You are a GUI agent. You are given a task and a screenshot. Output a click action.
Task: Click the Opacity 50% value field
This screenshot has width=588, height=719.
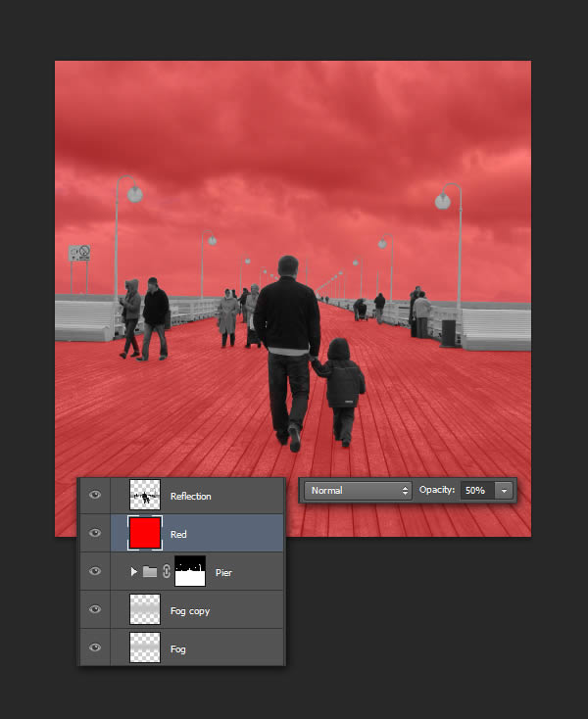[475, 490]
